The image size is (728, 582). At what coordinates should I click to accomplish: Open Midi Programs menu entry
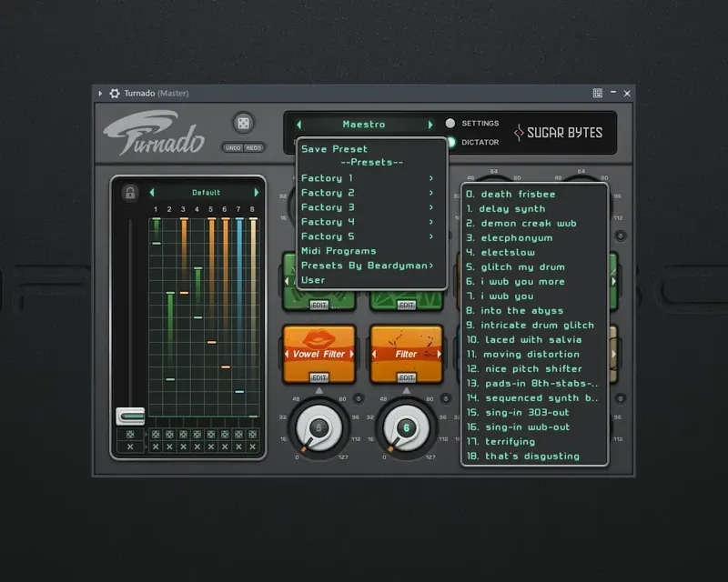[371, 251]
